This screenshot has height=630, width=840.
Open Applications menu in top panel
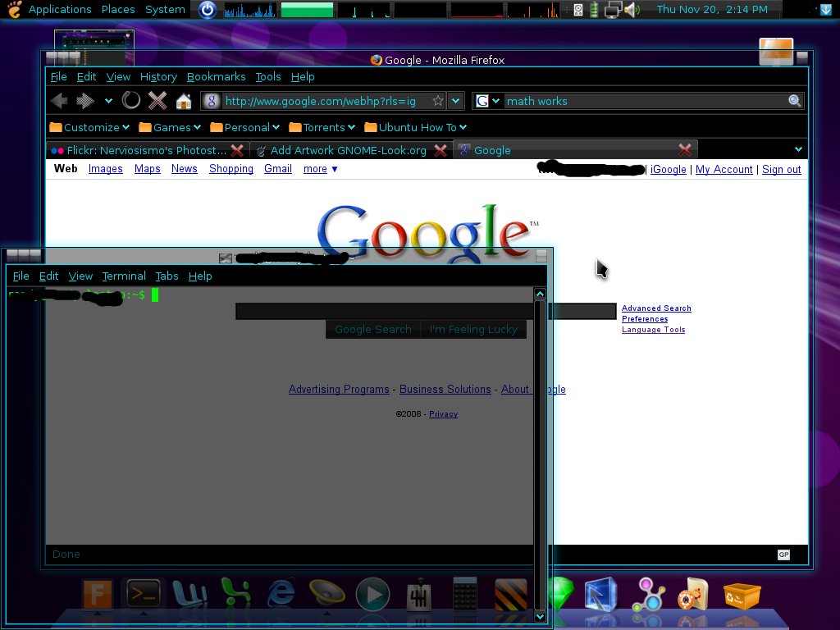click(x=60, y=9)
